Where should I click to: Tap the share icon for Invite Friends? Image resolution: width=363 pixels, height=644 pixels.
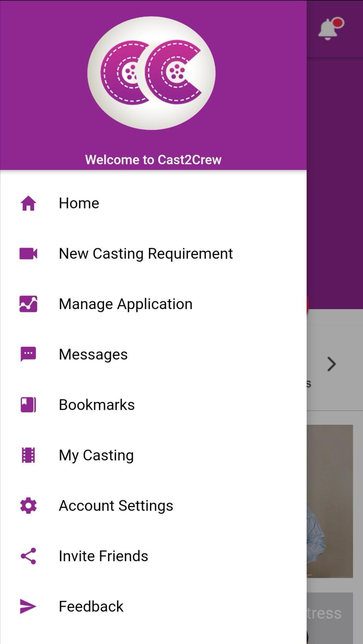click(28, 556)
